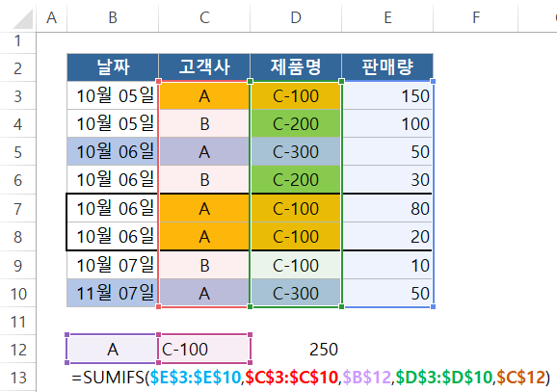The width and height of the screenshot is (557, 392).
Task: Select 10월 07일 date cell
Action: click(x=113, y=265)
